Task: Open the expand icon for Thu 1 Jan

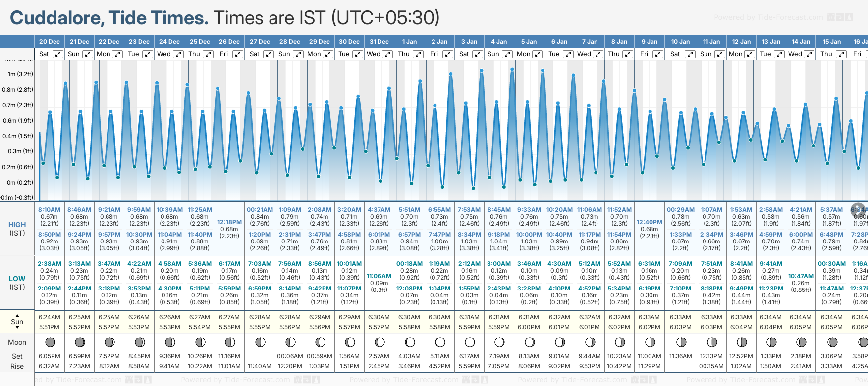Action: 418,54
